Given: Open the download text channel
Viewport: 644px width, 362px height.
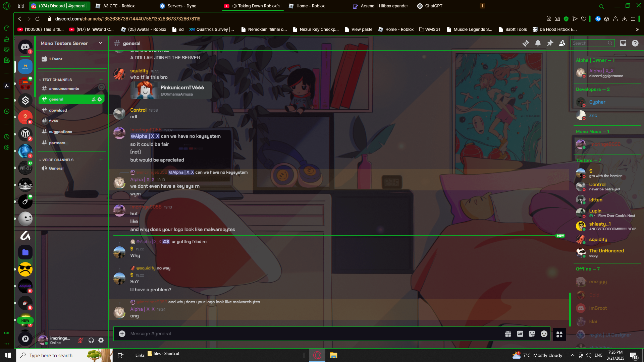Looking at the screenshot, I should tap(58, 110).
